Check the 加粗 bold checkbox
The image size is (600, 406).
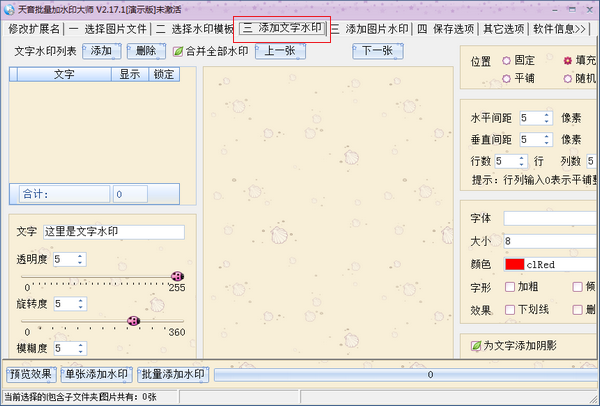(x=510, y=287)
